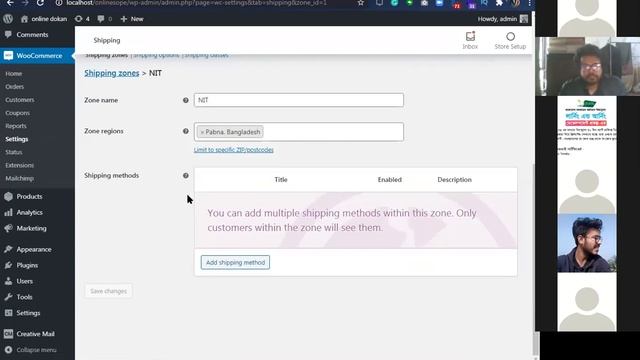
Task: Open WooCommerce Customers submenu item
Action: (20, 100)
